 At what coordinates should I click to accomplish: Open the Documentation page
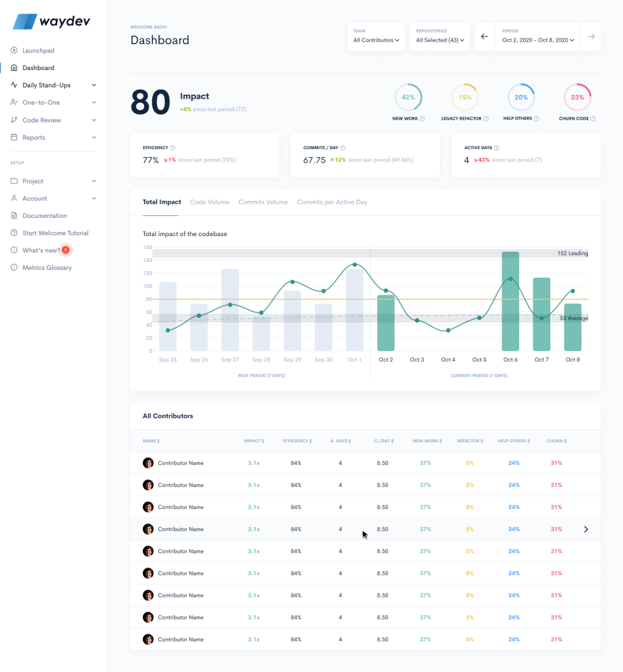(44, 215)
